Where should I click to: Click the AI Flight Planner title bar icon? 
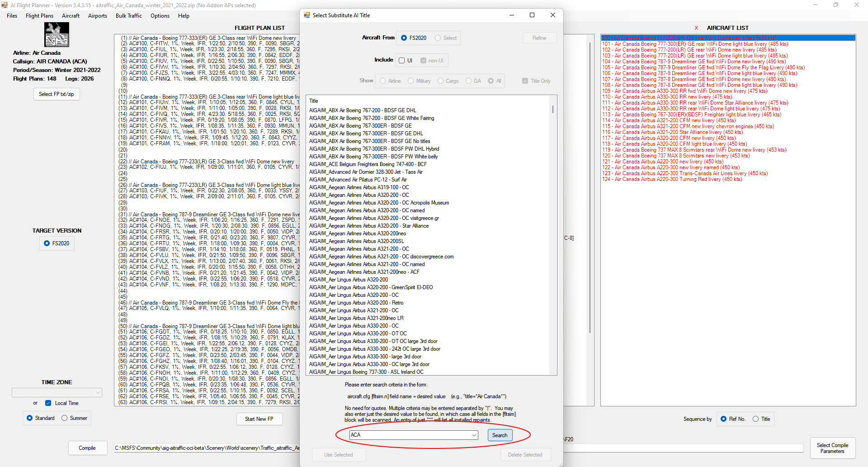pos(5,5)
